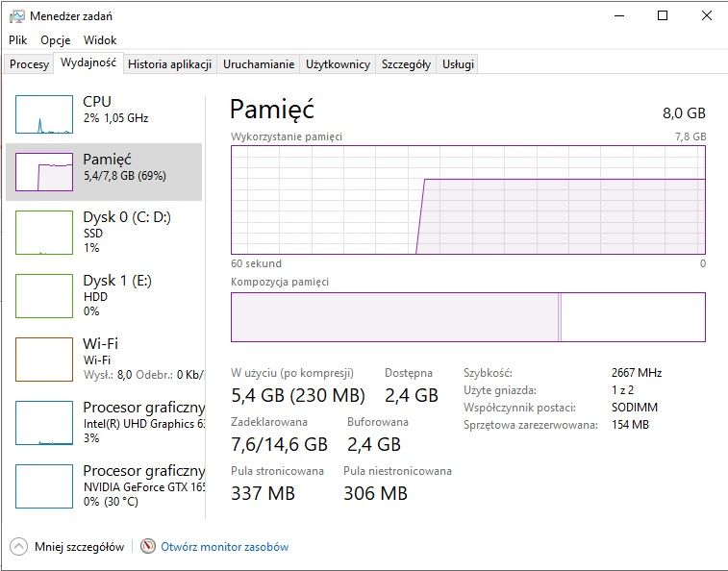Select the Pamięć memory mini graph
Screen dimensions: 728x571
pos(44,172)
